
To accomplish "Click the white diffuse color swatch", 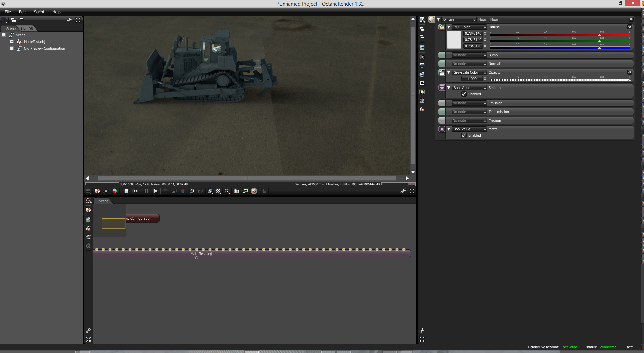I will click(454, 40).
